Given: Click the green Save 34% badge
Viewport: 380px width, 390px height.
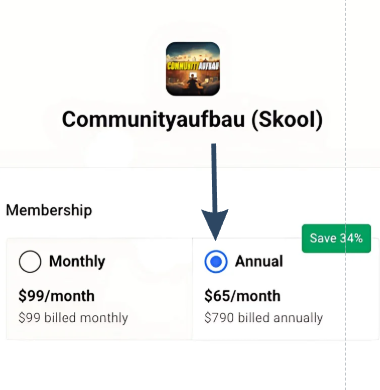Looking at the screenshot, I should (336, 238).
